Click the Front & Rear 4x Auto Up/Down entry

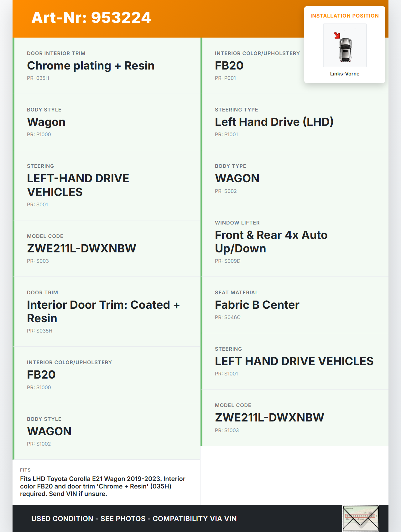pyautogui.click(x=271, y=241)
